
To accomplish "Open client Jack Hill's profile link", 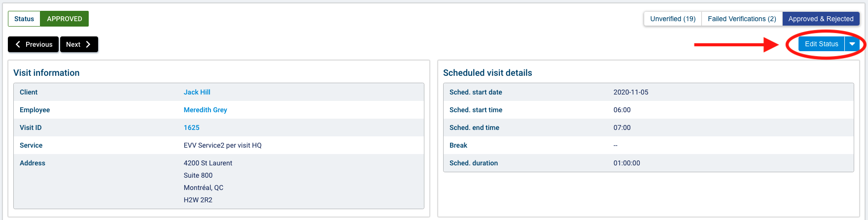I will (x=197, y=92).
